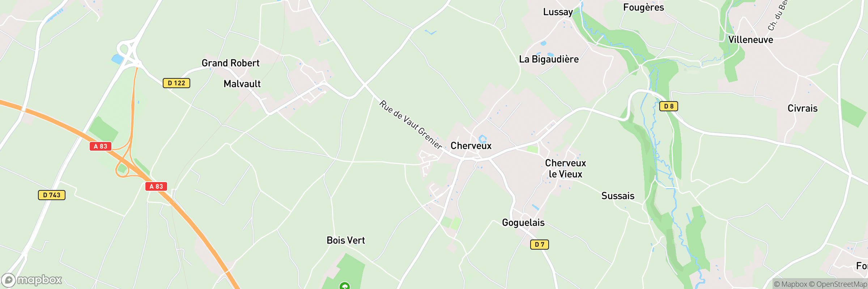Click the Mapbox logo
Screen dimensions: 868x289
pos(31,280)
